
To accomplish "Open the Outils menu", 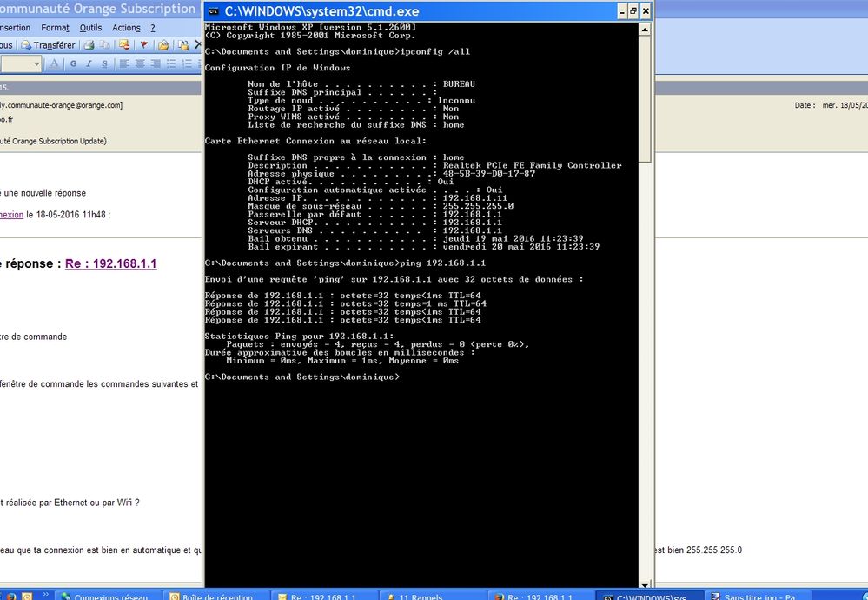I will 90,28.
